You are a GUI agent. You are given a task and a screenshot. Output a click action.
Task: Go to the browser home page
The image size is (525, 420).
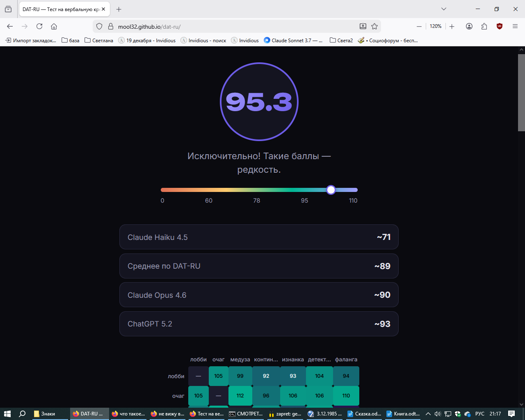(x=54, y=26)
